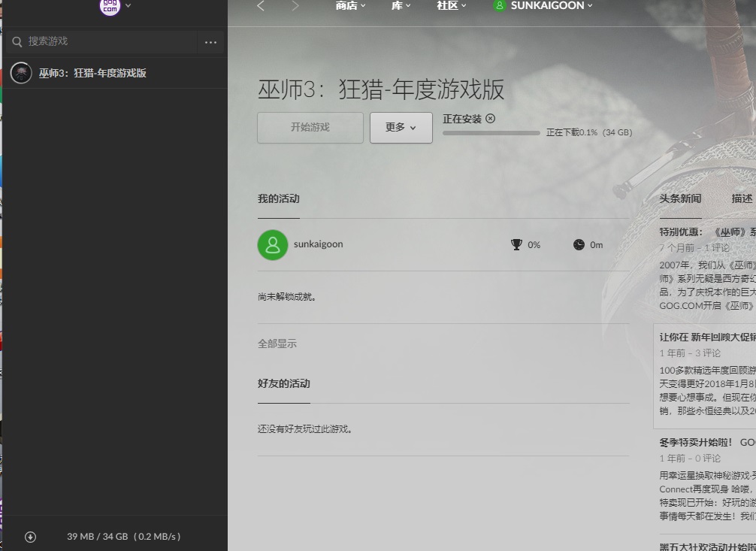Click the 还没有好友玩过此游戏 text

(304, 429)
